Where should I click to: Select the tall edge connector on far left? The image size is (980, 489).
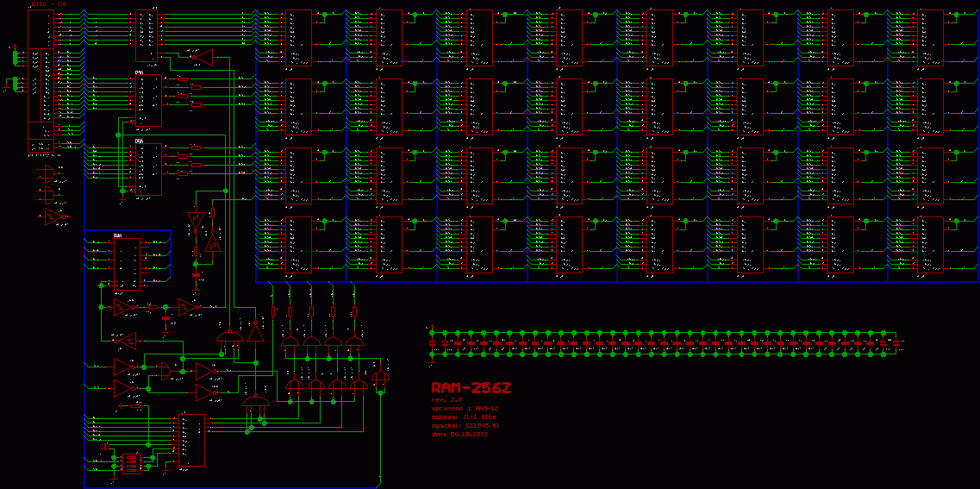pyautogui.click(x=41, y=82)
